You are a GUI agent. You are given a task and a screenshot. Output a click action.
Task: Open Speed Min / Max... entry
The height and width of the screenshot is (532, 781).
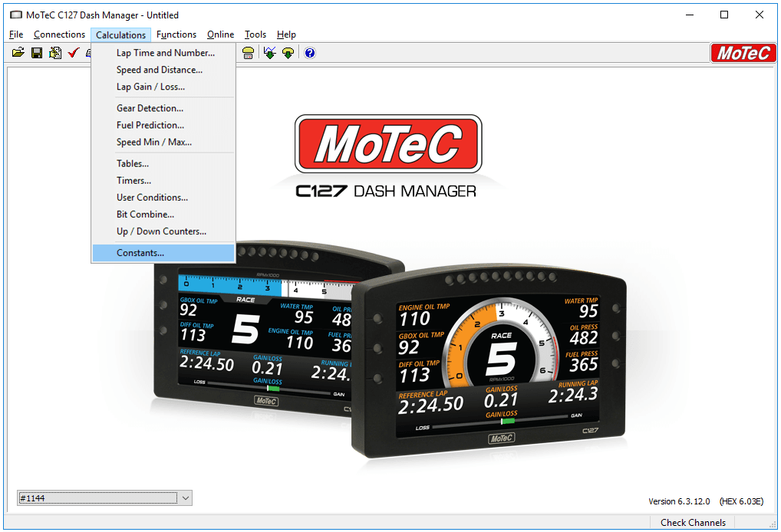point(163,142)
